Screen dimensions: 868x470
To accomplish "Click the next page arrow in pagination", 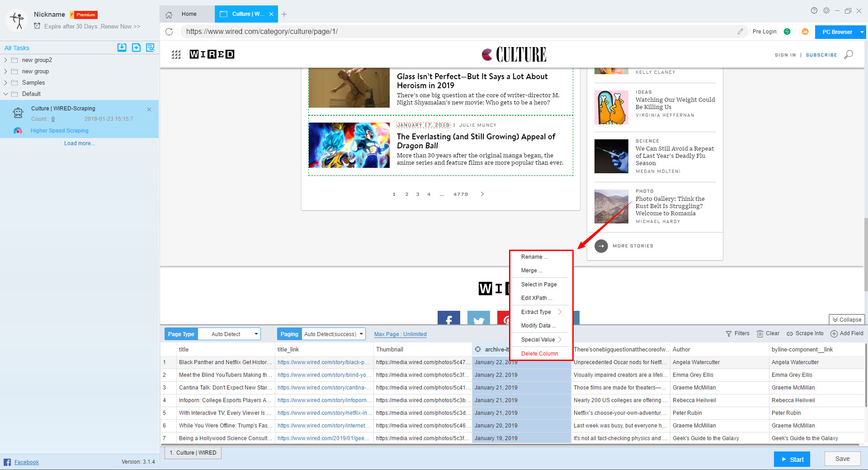I will (x=482, y=194).
